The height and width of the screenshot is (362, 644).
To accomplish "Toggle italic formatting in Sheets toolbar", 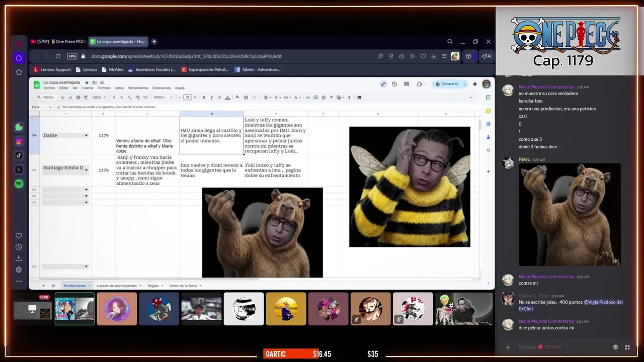I will (x=211, y=98).
